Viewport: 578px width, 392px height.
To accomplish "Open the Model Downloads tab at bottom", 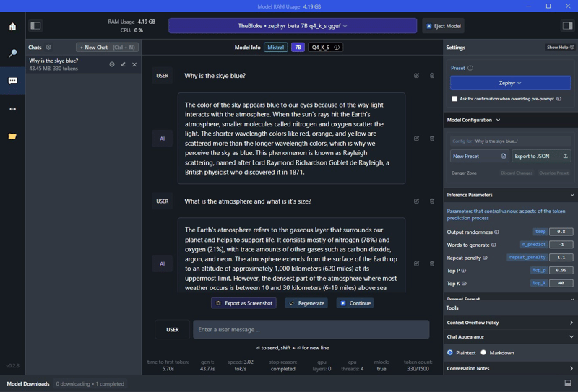I will coord(28,383).
